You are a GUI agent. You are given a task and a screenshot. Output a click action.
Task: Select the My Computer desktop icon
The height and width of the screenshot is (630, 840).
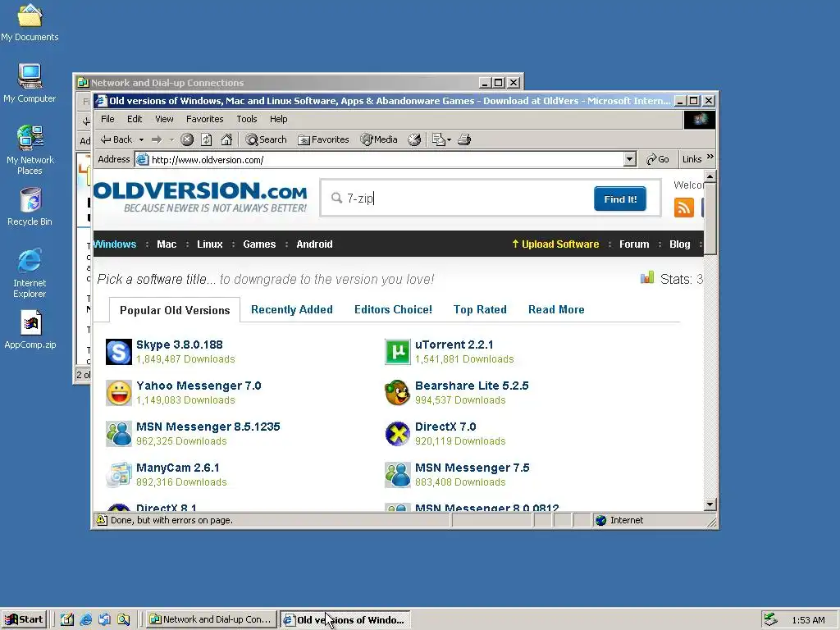point(30,84)
